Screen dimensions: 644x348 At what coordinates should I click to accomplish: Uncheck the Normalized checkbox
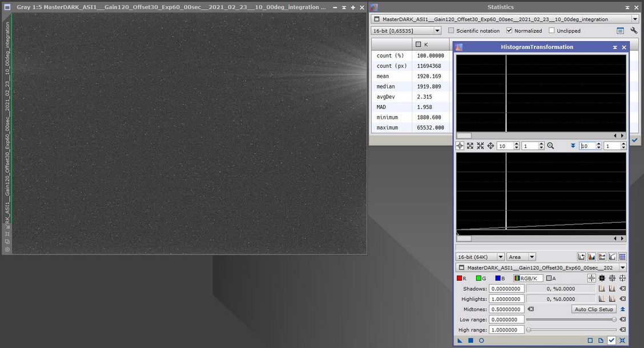coord(509,31)
